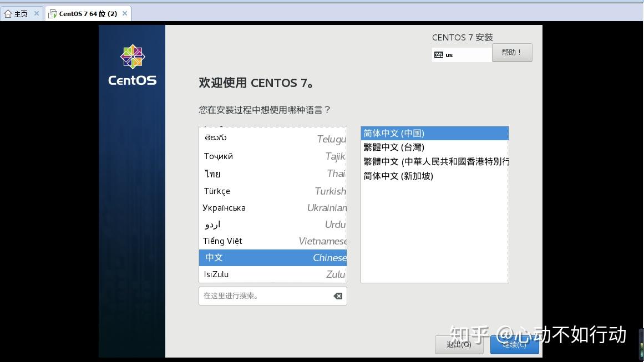Switch to the 主页 home tab
The width and height of the screenshot is (644, 362).
pyautogui.click(x=21, y=14)
